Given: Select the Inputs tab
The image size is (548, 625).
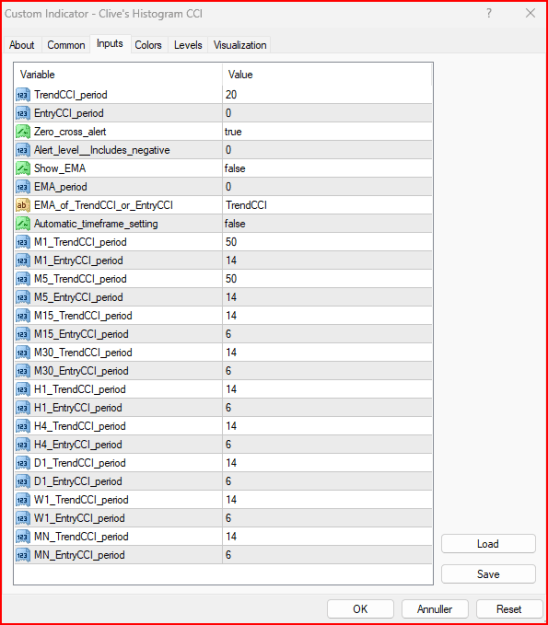Looking at the screenshot, I should [x=110, y=43].
